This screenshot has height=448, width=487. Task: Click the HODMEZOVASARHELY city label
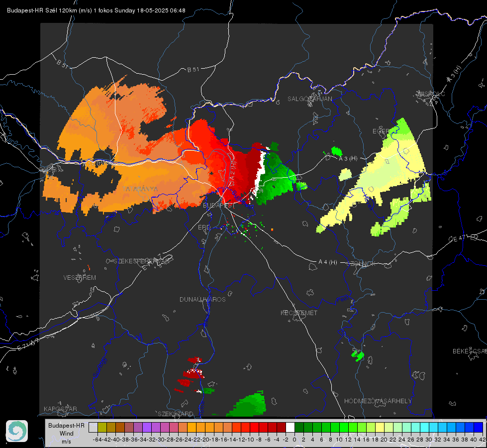point(378,401)
